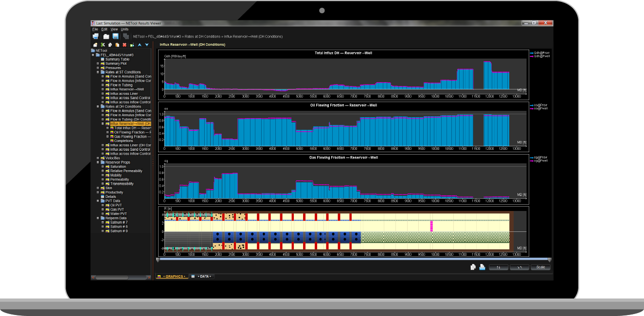Click the Open folder toolbar icon
The image size is (644, 316).
[x=106, y=36]
